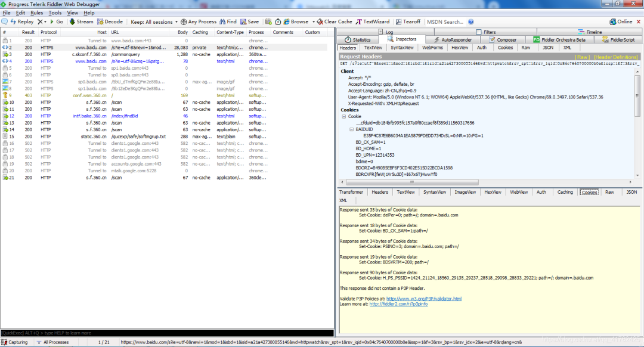
Task: Toggle Capturing in status bar
Action: [14, 342]
